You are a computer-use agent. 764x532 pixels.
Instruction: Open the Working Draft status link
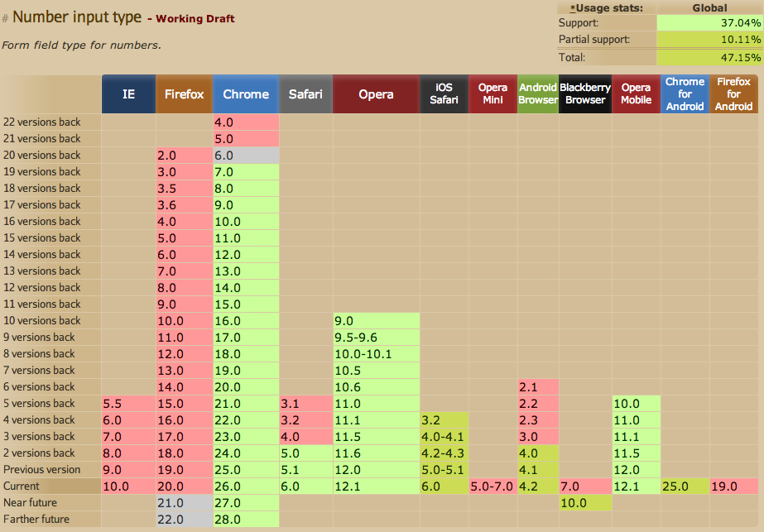point(195,18)
